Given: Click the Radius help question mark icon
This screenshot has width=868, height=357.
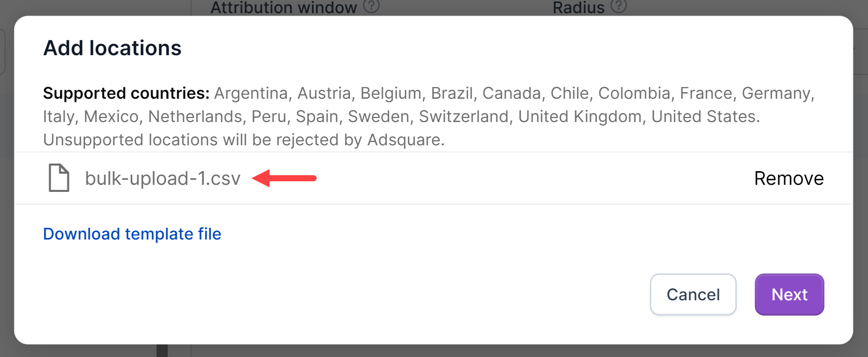Looking at the screenshot, I should [619, 6].
